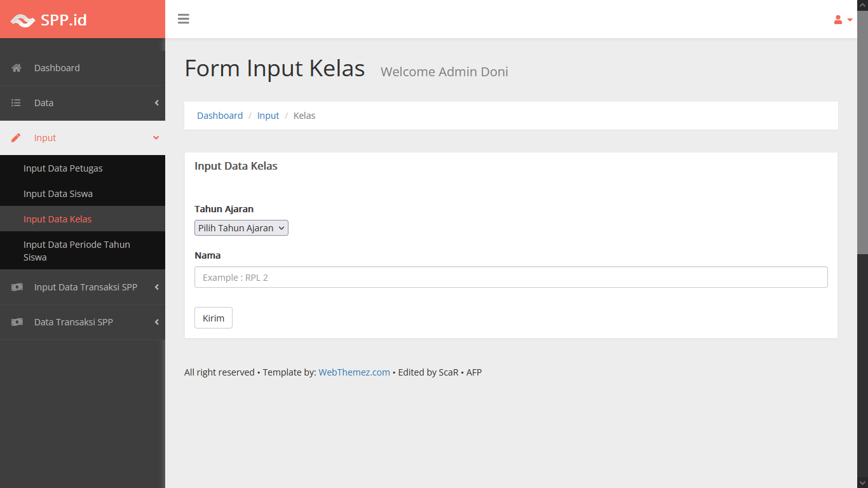The image size is (868, 488).
Task: Expand the Data menu chevron
Action: pos(156,103)
